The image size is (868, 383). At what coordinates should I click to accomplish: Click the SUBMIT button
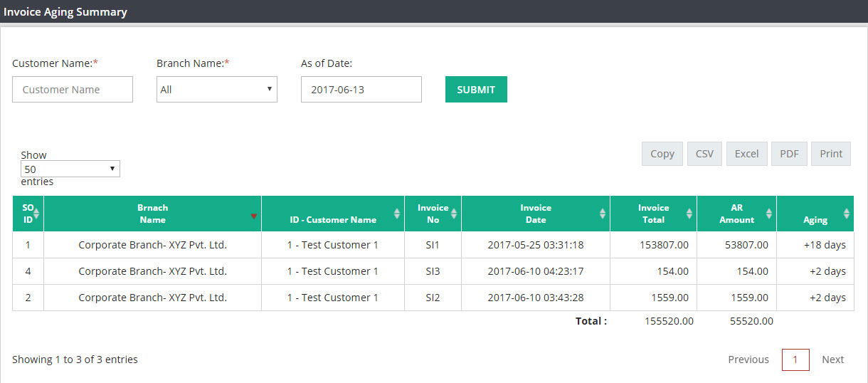[x=476, y=90]
